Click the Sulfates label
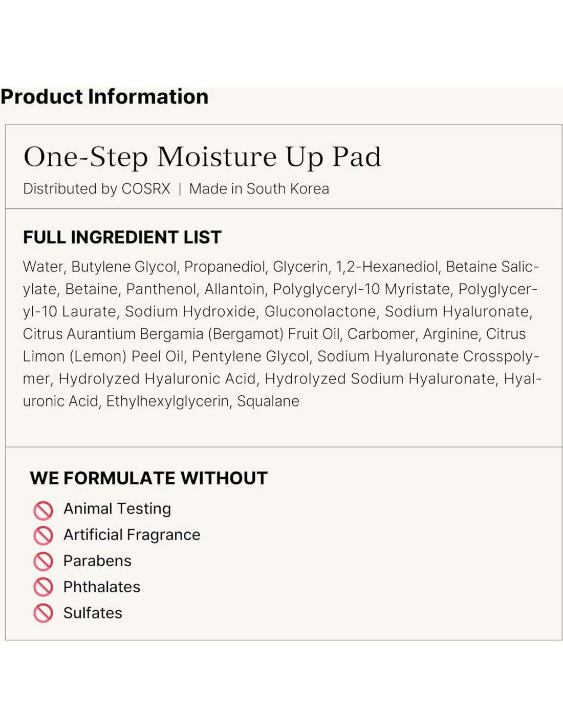563x728 pixels. click(93, 613)
